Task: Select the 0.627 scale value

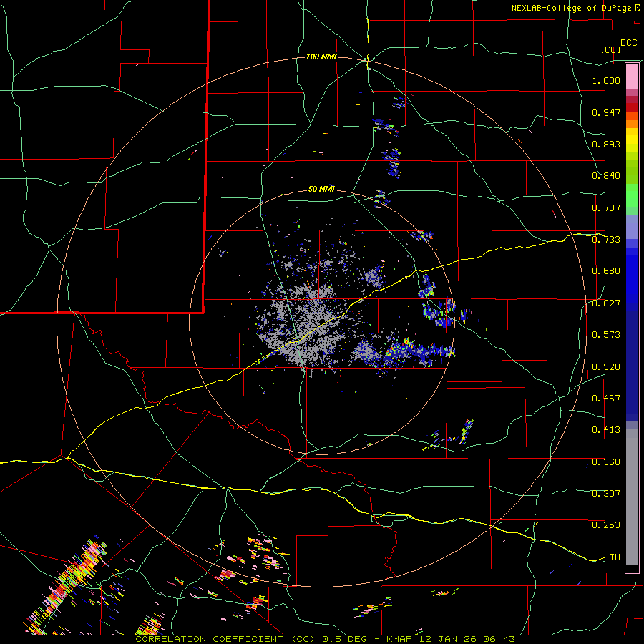Action: point(606,303)
